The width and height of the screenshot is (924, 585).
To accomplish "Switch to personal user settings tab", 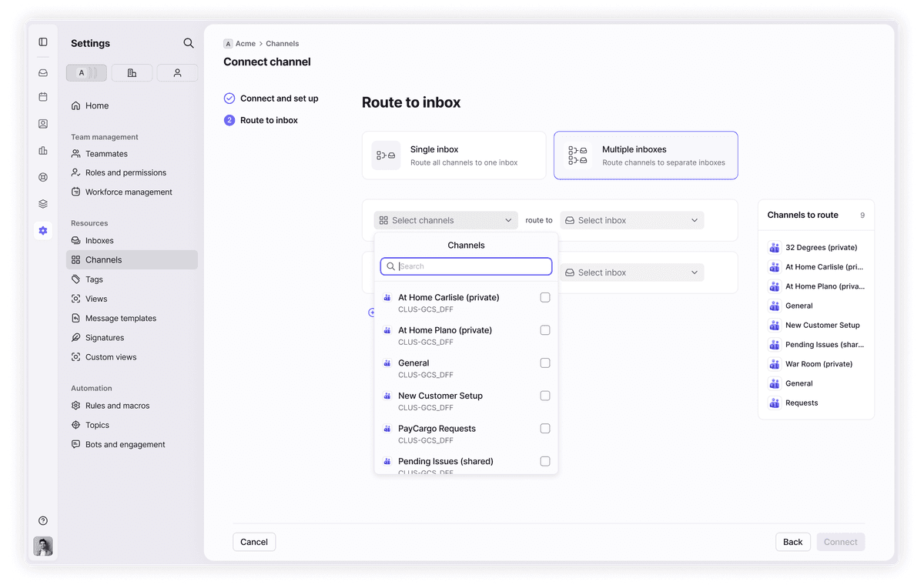I will coord(177,73).
